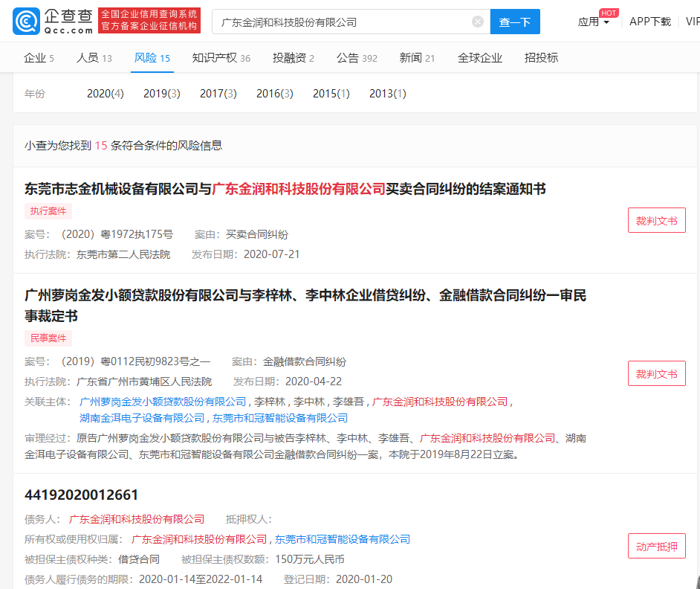700x589 pixels.
Task: Click the 广东省广州市黄埔区人民法院 court name
Action: click(144, 382)
